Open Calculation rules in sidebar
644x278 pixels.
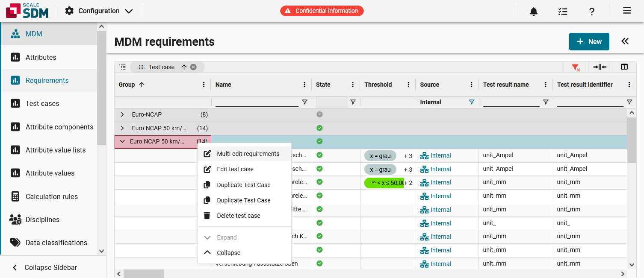coord(49,196)
